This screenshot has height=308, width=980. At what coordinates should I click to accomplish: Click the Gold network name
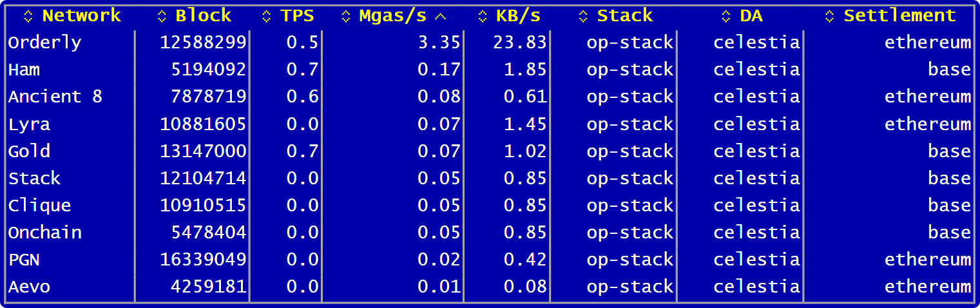coord(30,151)
